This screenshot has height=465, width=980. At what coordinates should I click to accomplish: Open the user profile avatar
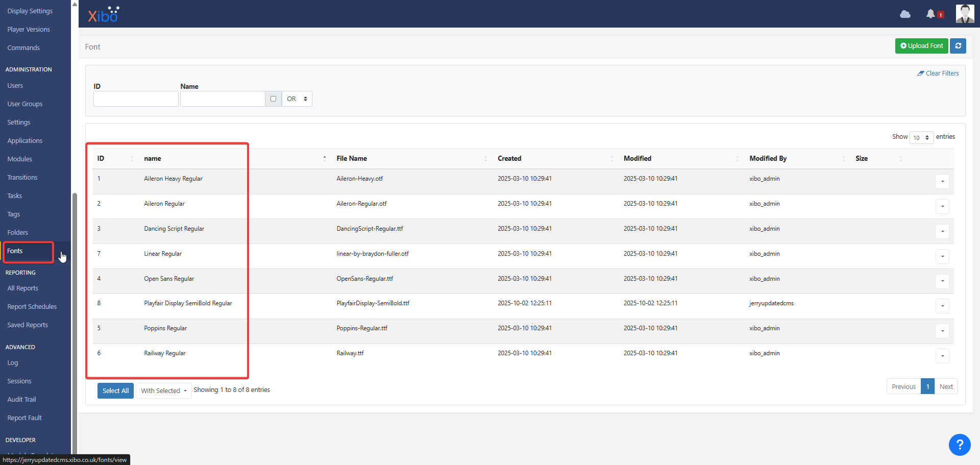pos(964,14)
